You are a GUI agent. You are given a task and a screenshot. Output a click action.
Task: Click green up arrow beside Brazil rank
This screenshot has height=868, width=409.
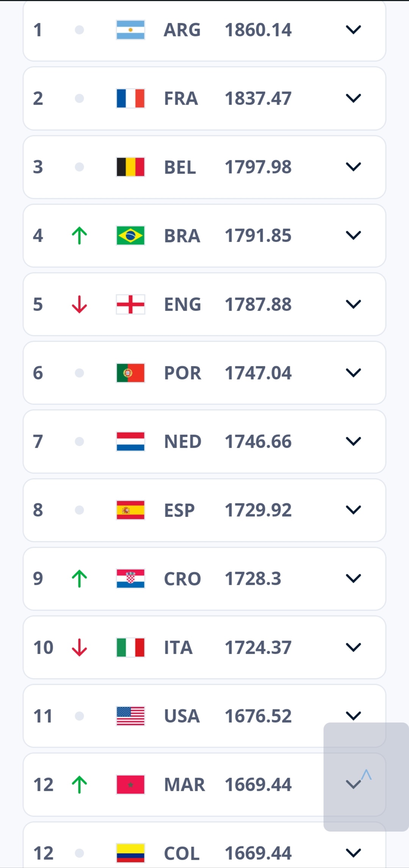(79, 236)
